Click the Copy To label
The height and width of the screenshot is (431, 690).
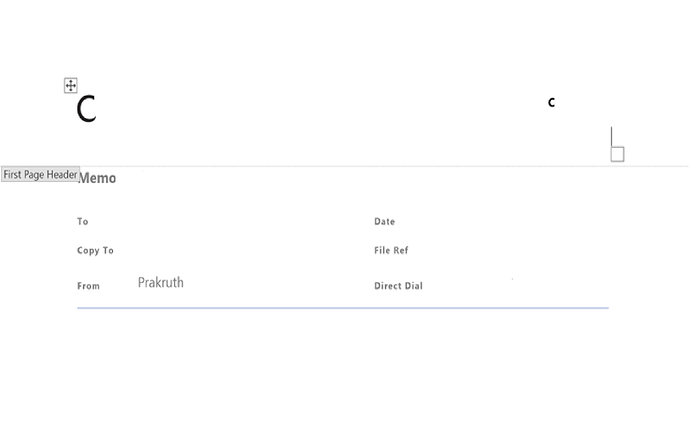tap(95, 251)
